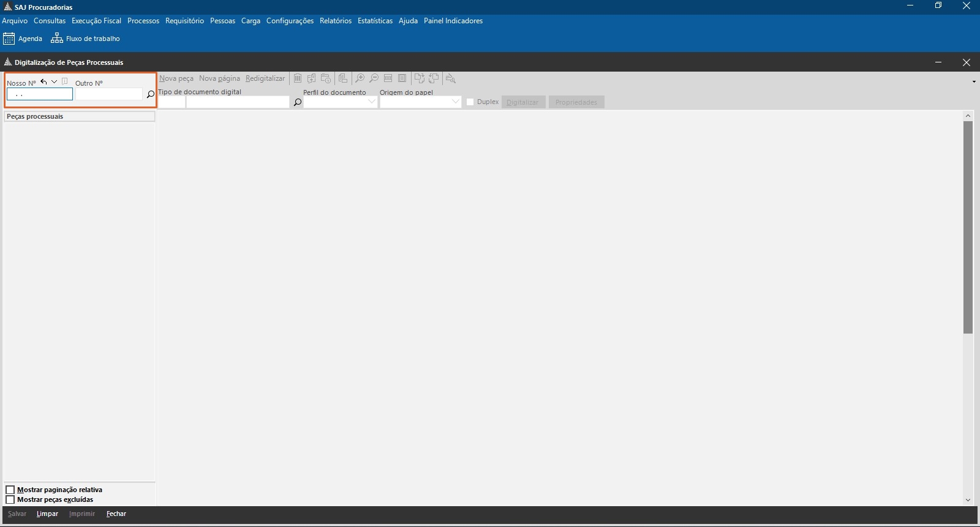
Task: Open the Painel Indicadores menu
Action: 453,21
